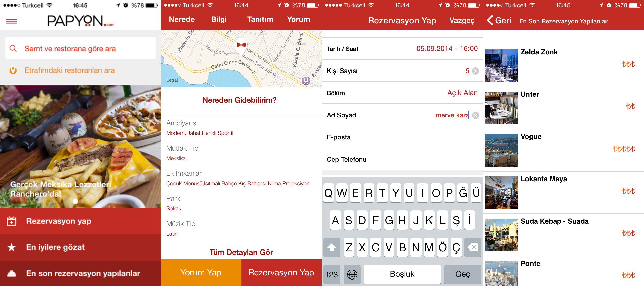Switch to the Yorum tab

(x=298, y=19)
